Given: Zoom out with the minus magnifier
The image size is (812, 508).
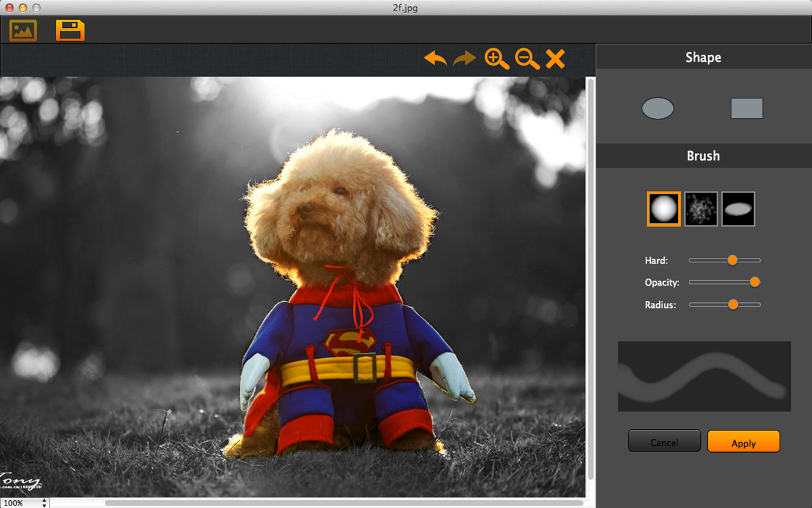Looking at the screenshot, I should [527, 59].
